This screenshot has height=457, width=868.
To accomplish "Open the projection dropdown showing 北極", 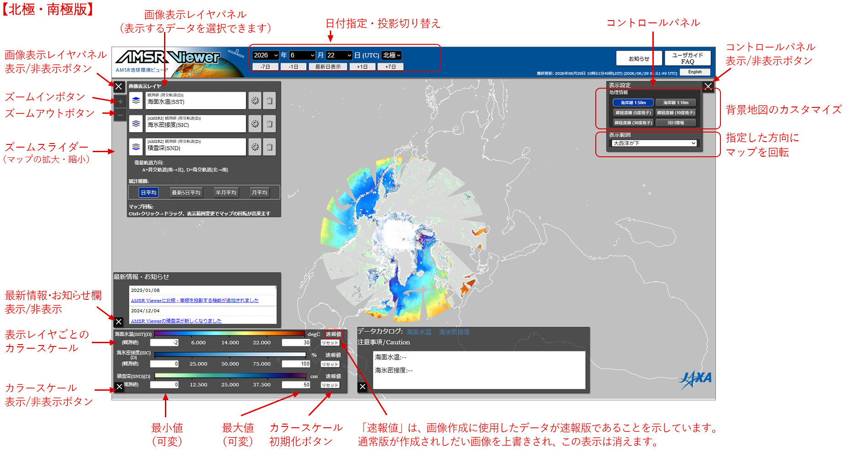I will tap(392, 55).
